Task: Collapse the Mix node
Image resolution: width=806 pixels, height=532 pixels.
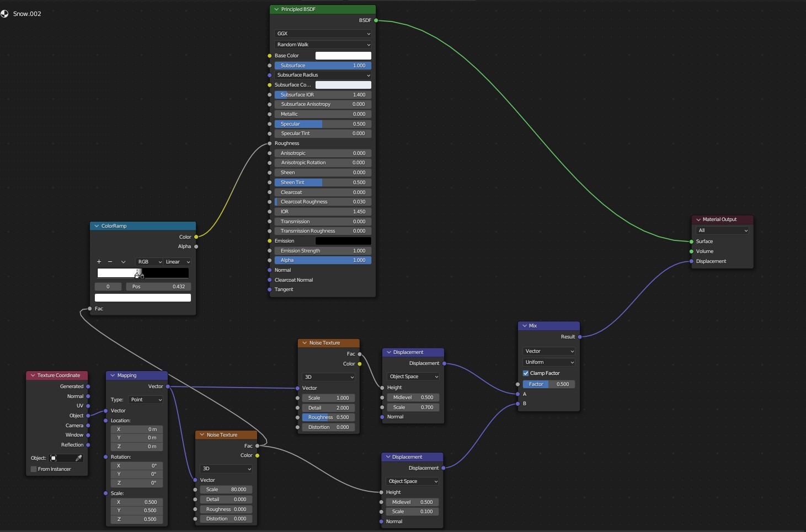Action: click(x=525, y=326)
